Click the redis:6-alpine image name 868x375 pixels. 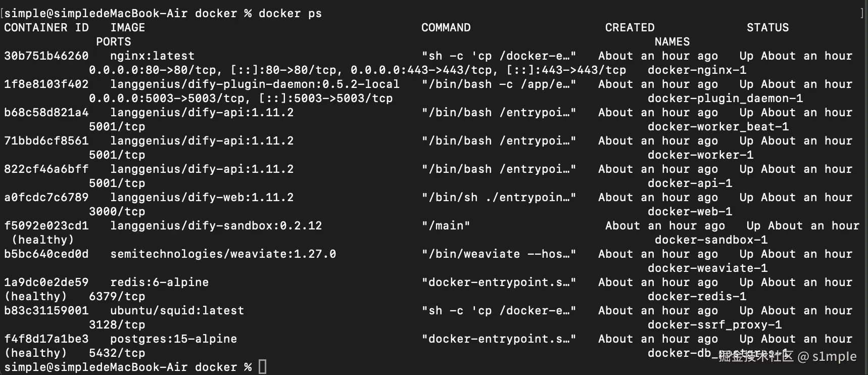tap(159, 283)
